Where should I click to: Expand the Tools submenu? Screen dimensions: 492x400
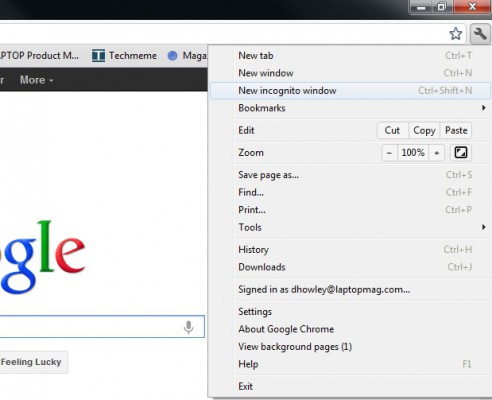pos(350,227)
